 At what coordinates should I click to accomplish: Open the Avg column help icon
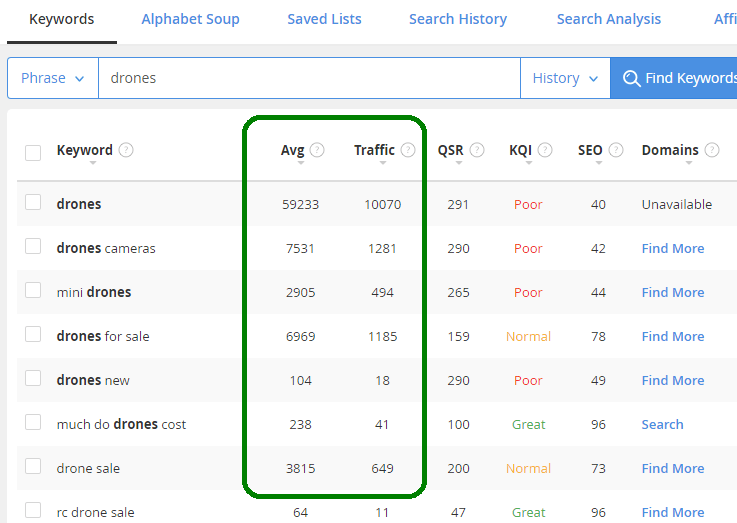[317, 150]
